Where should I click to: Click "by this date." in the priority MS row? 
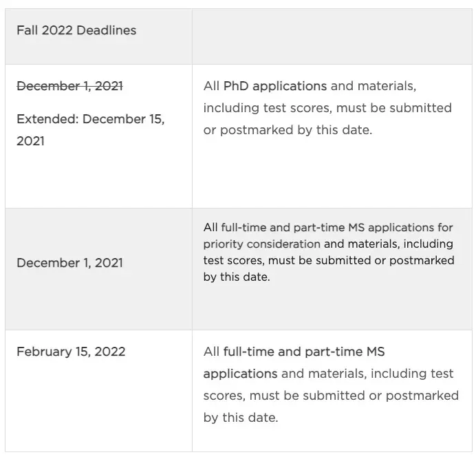[x=237, y=277]
